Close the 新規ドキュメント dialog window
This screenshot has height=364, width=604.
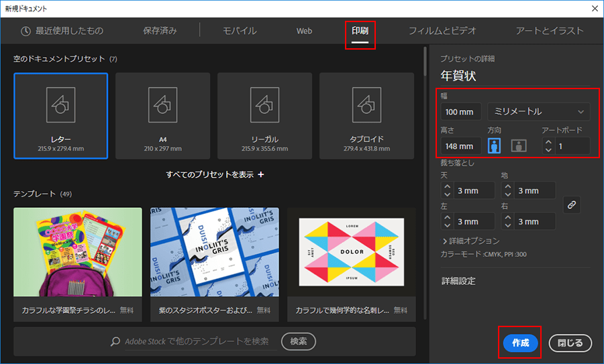point(595,9)
